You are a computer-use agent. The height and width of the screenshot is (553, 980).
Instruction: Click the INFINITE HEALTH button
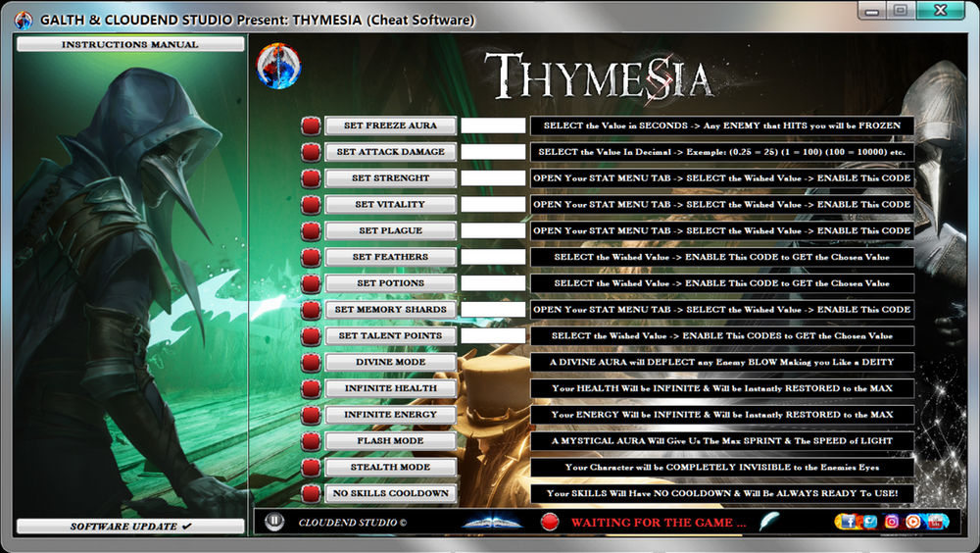coord(391,388)
